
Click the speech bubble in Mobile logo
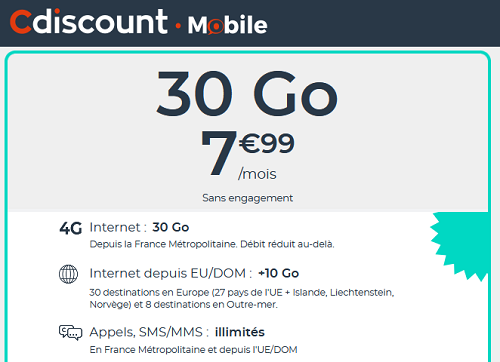214,27
